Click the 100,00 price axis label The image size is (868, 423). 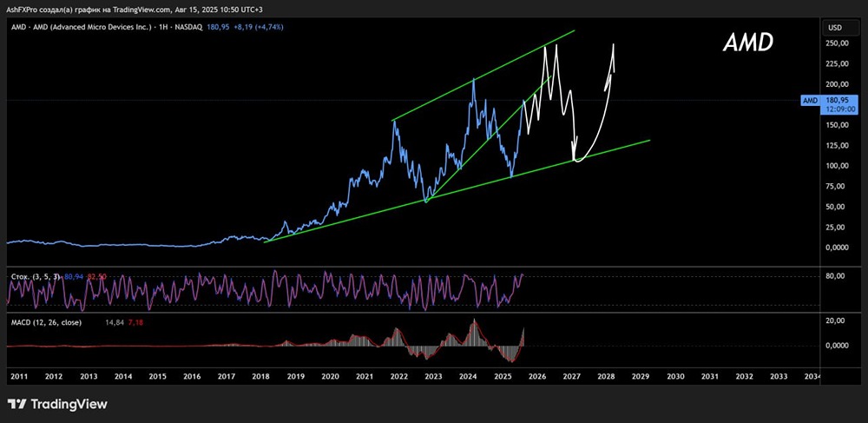(838, 166)
